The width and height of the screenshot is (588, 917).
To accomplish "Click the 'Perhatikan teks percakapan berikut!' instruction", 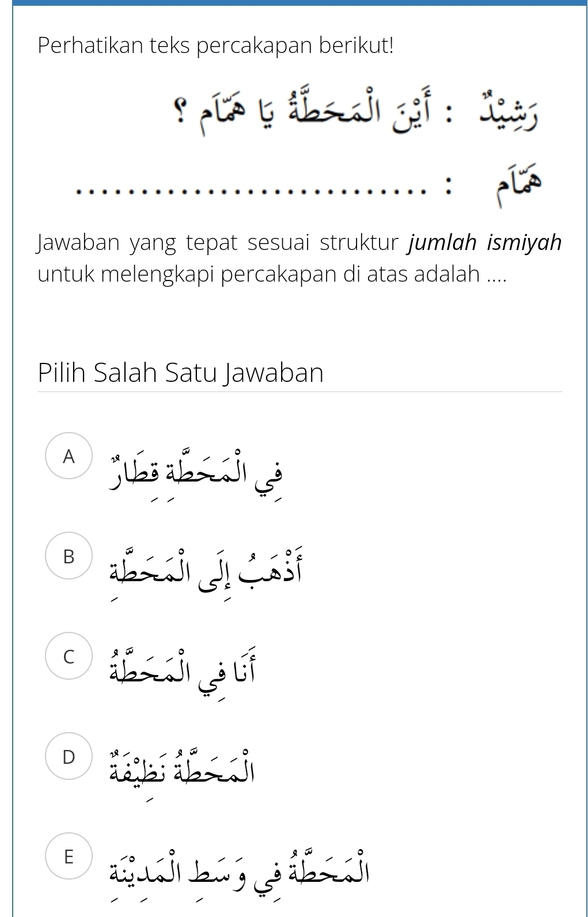I will pos(216,46).
